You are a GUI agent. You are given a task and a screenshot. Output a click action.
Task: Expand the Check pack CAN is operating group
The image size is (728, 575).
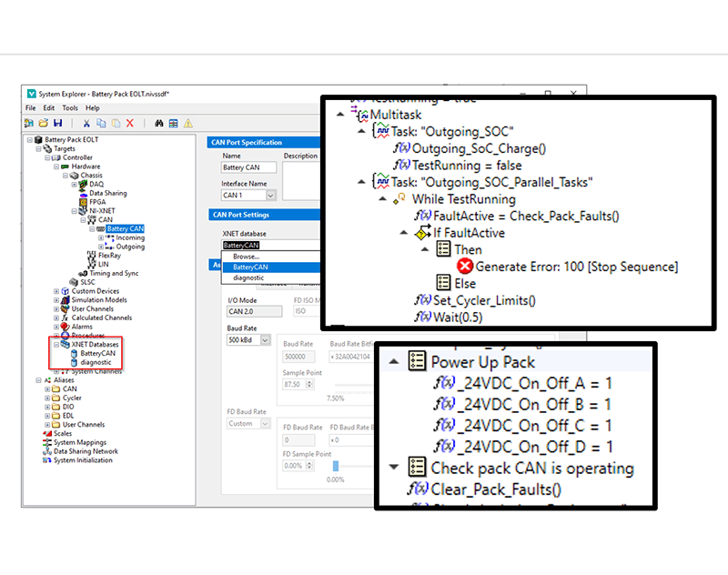[x=394, y=467]
